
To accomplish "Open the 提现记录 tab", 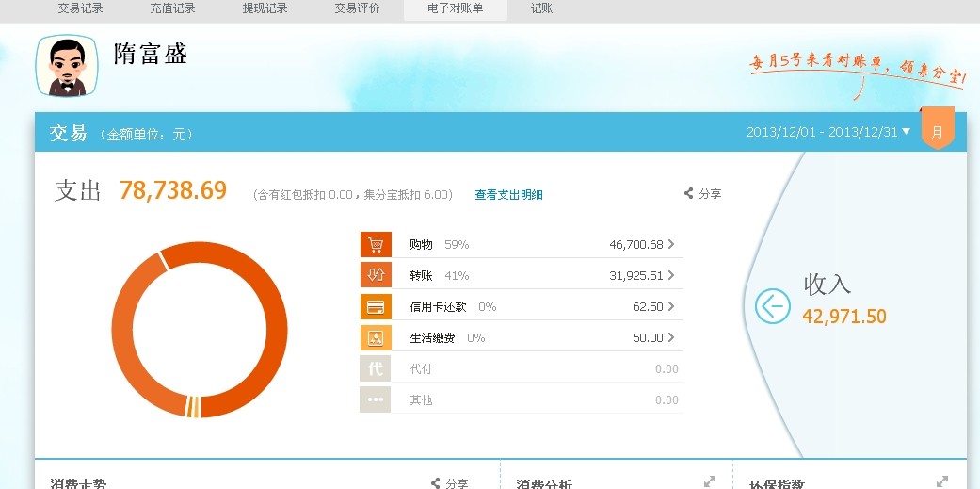I will point(265,8).
